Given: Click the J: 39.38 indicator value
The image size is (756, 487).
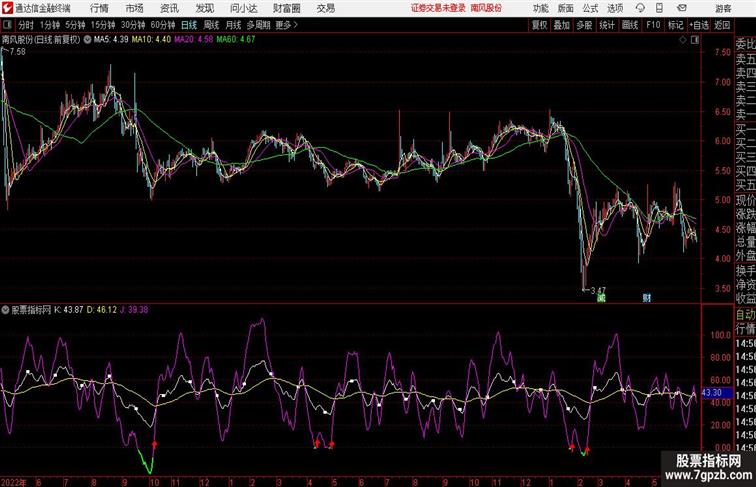Looking at the screenshot, I should (x=134, y=310).
